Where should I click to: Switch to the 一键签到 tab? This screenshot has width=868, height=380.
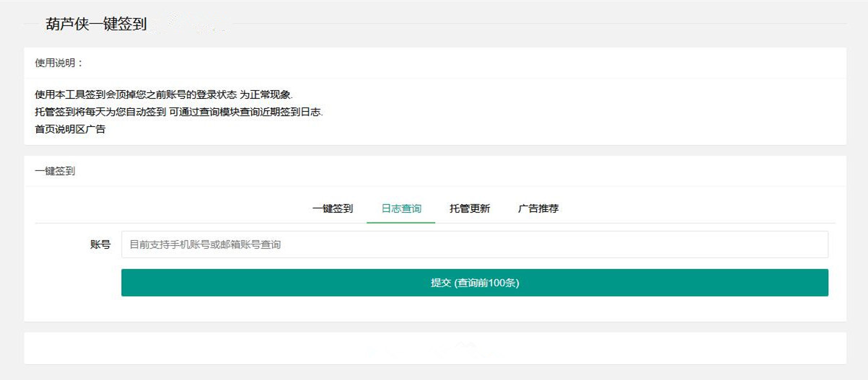point(333,208)
